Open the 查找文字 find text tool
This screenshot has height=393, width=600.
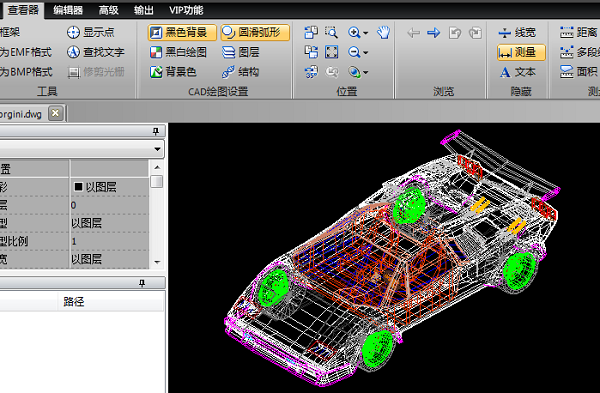pyautogui.click(x=96, y=52)
